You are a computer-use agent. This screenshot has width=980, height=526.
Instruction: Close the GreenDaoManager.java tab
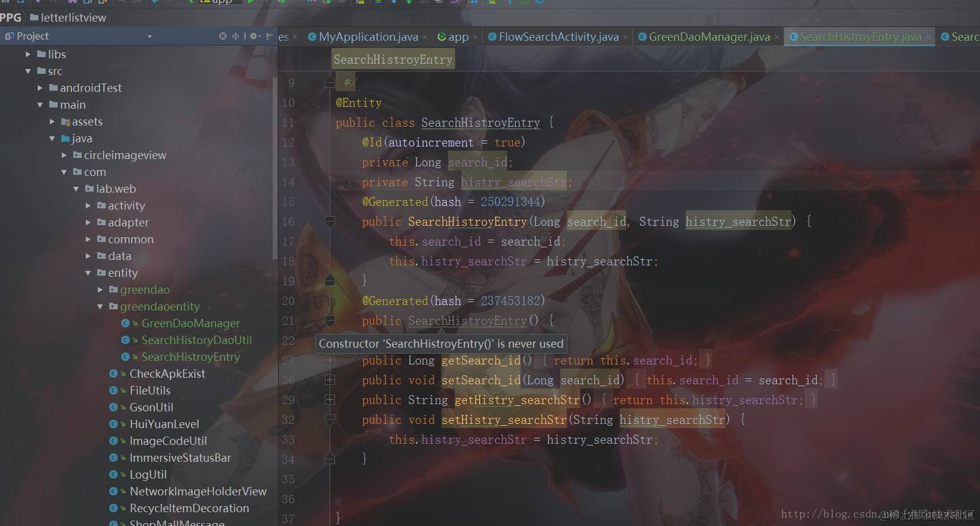coord(776,37)
